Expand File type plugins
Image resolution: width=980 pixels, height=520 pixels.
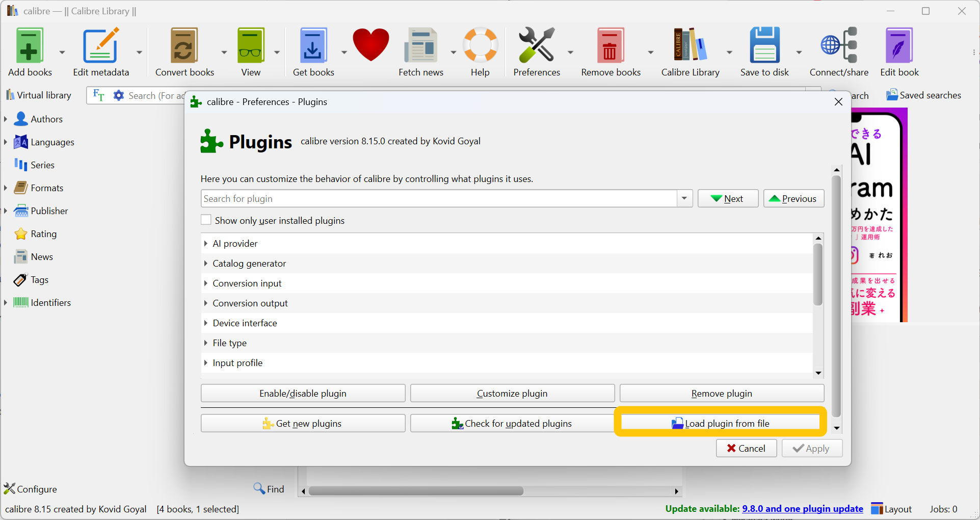(x=206, y=343)
